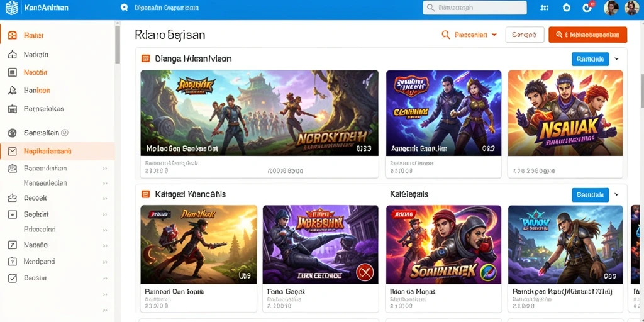Viewport: 644px width, 322px height.
Task: Click the Ramnari Oan card title
Action: [175, 292]
